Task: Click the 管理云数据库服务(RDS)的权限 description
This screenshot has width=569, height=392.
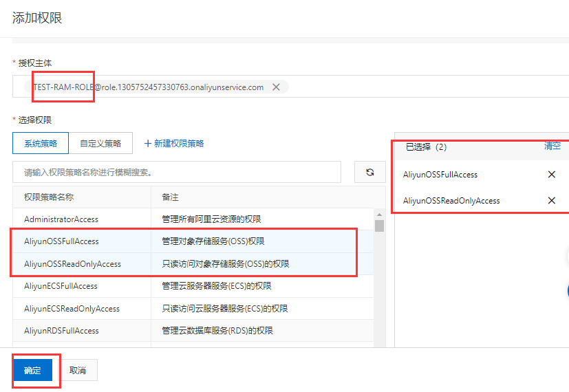Action: pyautogui.click(x=217, y=330)
